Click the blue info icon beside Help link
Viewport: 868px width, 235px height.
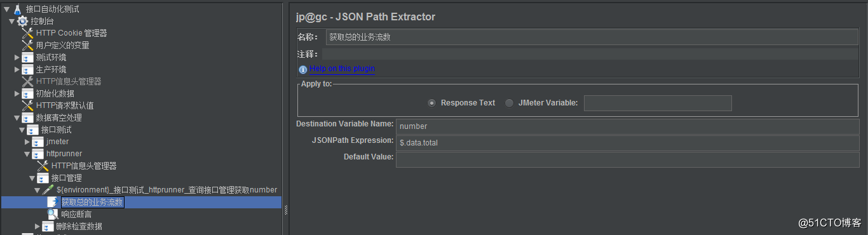click(x=303, y=69)
